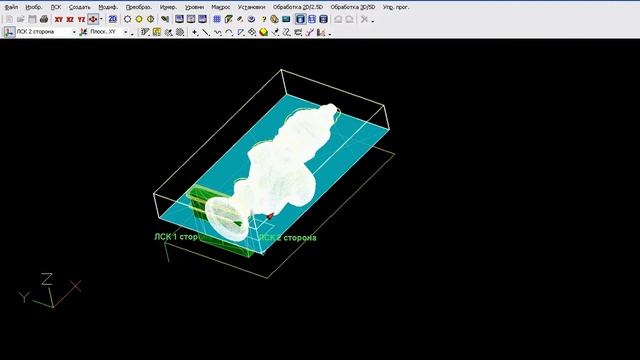Toggle the blue grid icon
The width and height of the screenshot is (640, 360).
click(217, 19)
